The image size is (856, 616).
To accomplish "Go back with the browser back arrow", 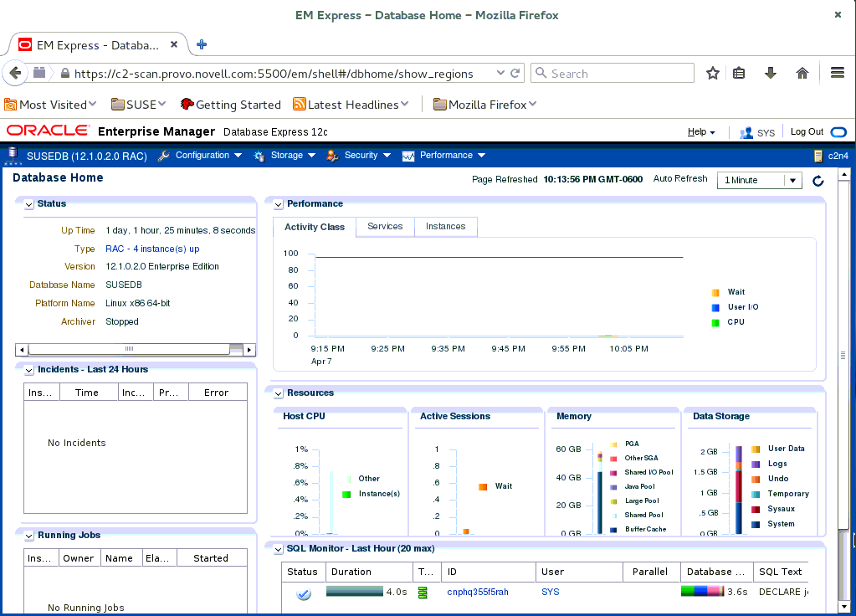I will click(15, 73).
